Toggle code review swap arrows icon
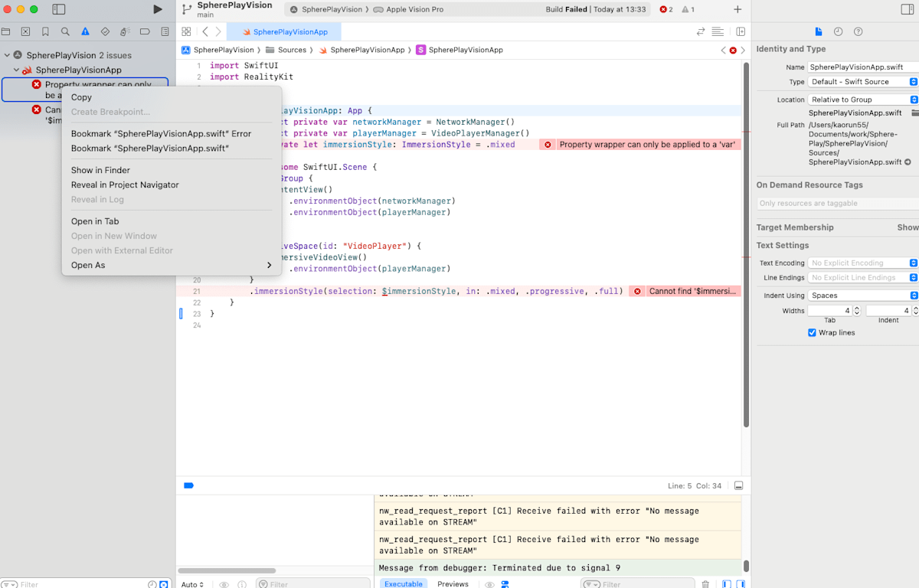This screenshot has height=588, width=919. [x=700, y=31]
